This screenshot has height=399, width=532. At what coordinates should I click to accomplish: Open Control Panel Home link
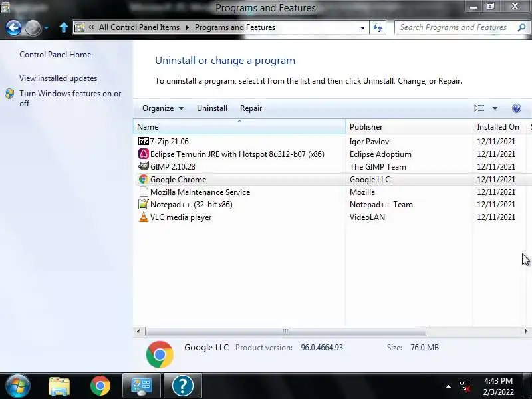pos(55,55)
